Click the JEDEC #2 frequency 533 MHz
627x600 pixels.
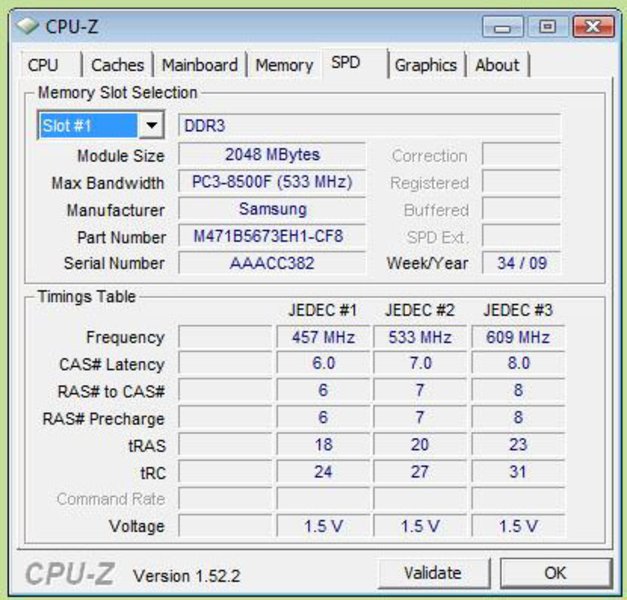pyautogui.click(x=420, y=337)
